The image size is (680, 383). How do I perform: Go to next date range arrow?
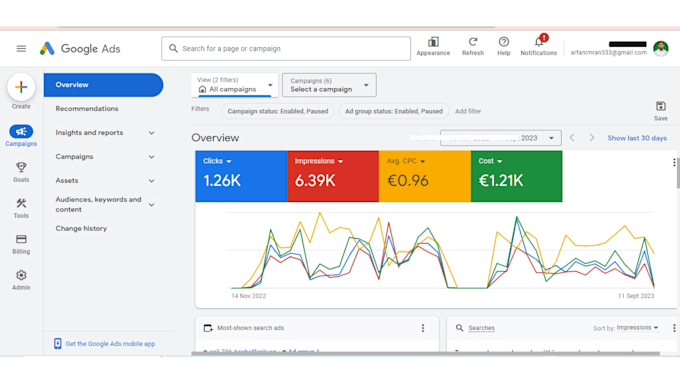point(592,138)
